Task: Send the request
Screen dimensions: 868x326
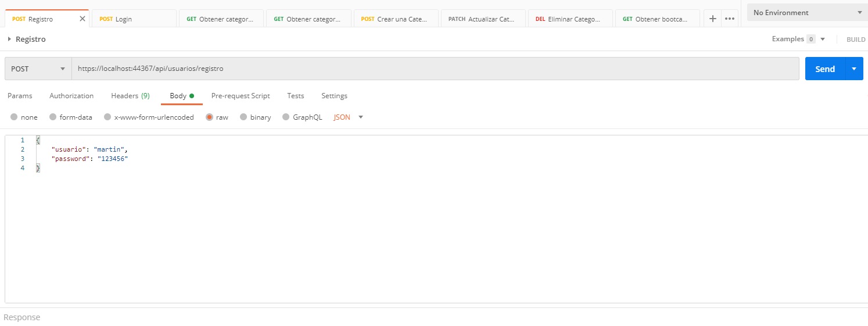Action: [x=825, y=69]
